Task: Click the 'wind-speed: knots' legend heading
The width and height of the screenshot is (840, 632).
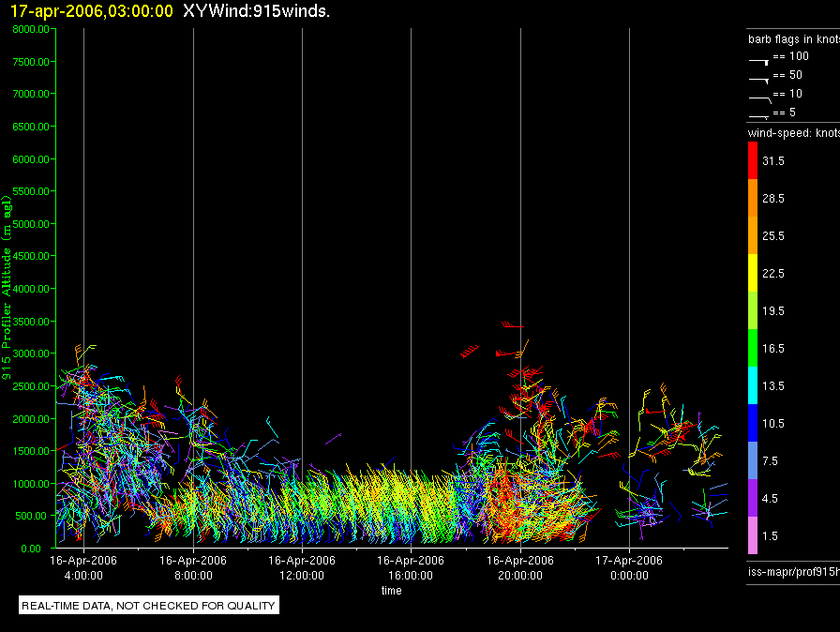Action: [x=794, y=133]
